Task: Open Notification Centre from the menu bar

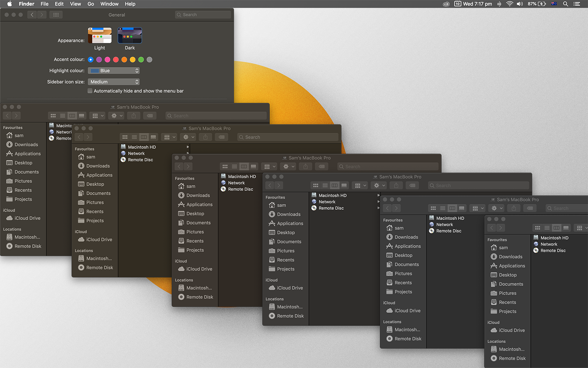Action: tap(577, 4)
